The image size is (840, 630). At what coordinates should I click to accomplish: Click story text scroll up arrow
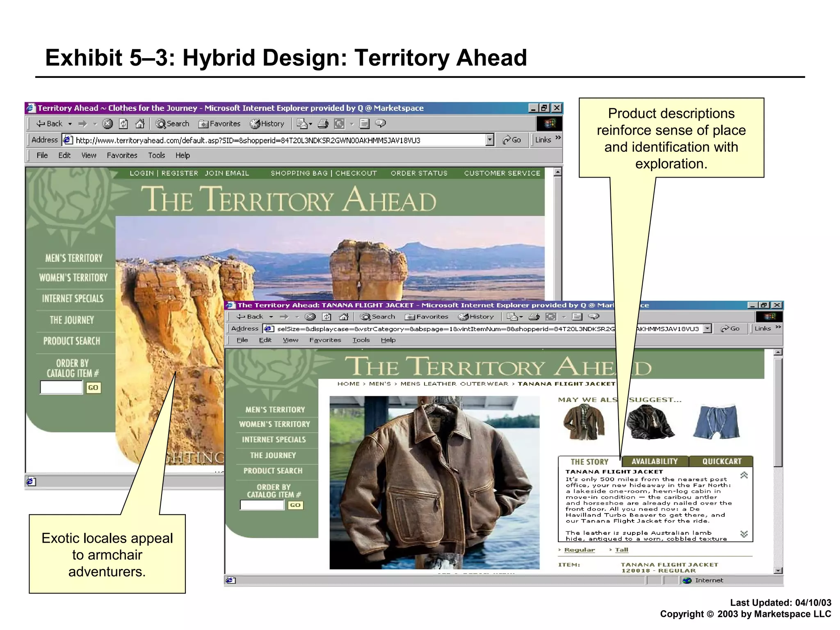pyautogui.click(x=744, y=475)
